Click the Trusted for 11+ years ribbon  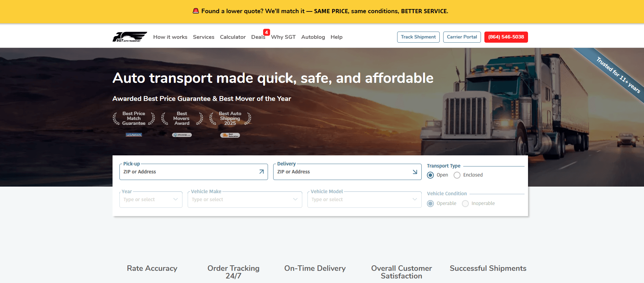618,75
